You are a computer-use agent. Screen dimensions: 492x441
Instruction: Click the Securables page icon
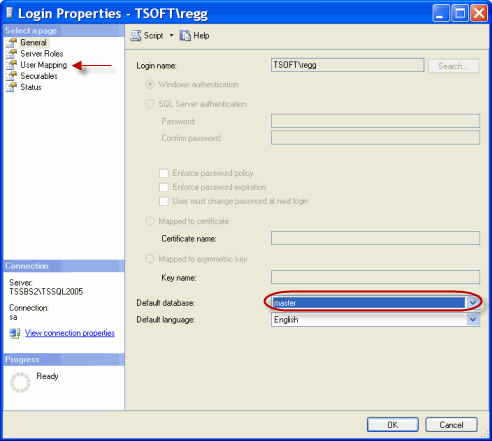(11, 76)
